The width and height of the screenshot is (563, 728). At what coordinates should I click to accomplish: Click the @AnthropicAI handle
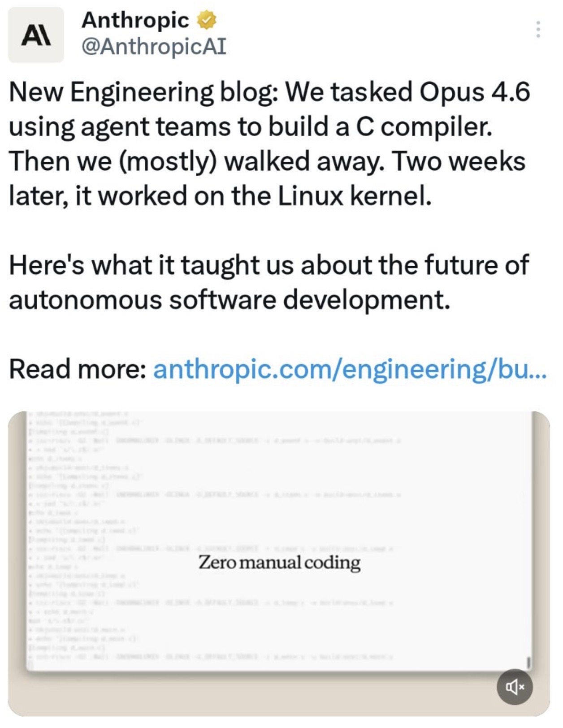[154, 46]
